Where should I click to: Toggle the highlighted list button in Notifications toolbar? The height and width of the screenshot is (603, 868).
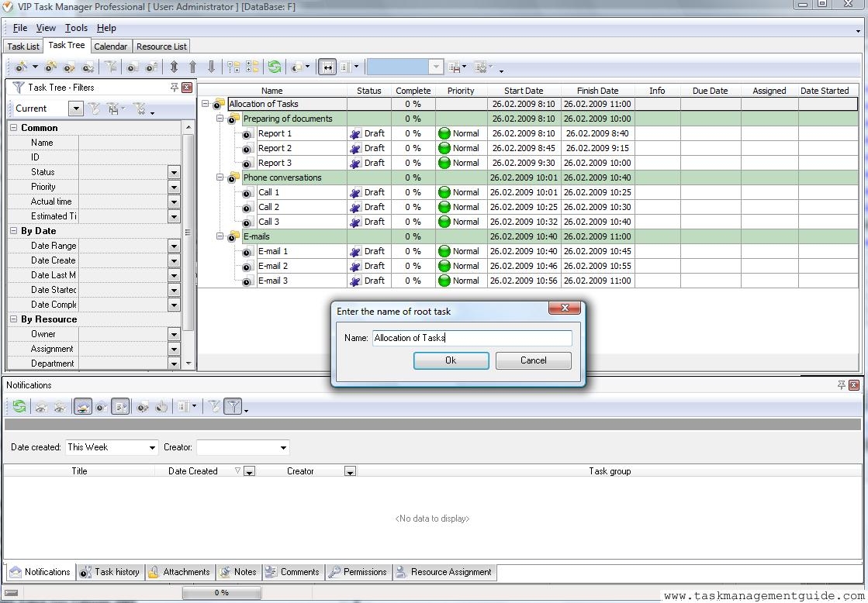[120, 407]
